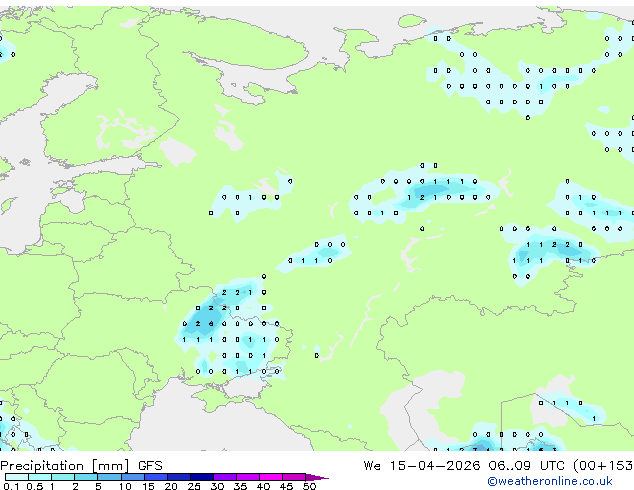The image size is (634, 490).
Task: Click the over-50 mm arrow legend tip
Action: [x=317, y=477]
